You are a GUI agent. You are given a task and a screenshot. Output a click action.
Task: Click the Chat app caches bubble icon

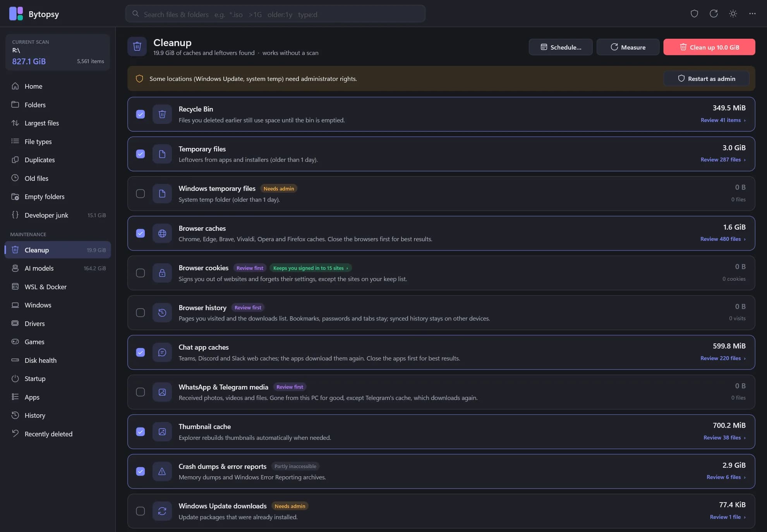[x=162, y=352]
